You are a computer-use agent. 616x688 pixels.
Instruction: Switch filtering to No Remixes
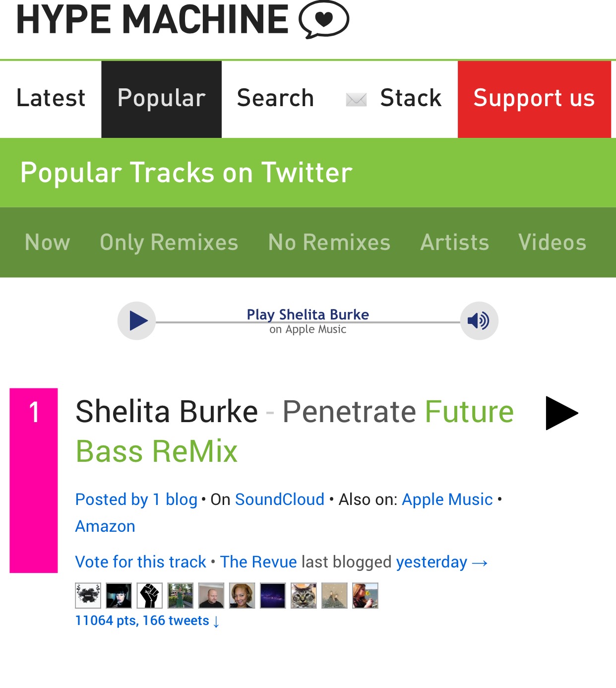point(329,243)
